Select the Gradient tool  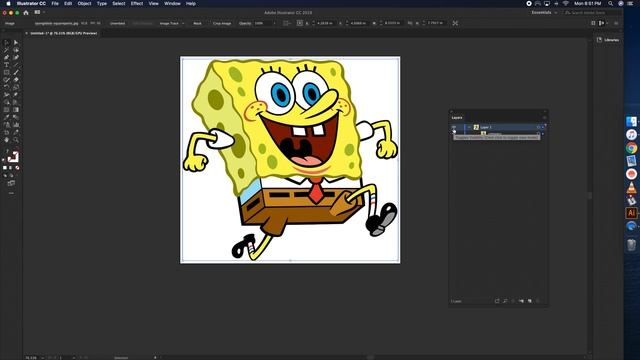tap(16, 109)
